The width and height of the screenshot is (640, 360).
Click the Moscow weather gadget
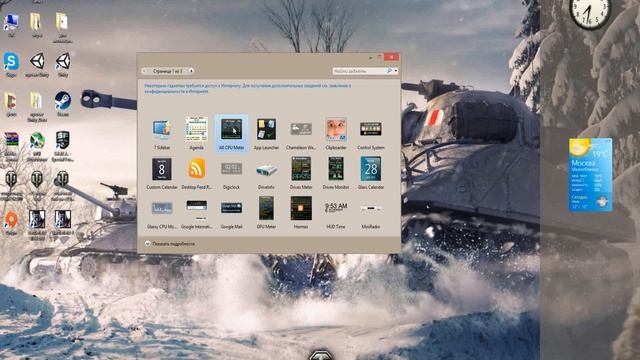[x=590, y=175]
